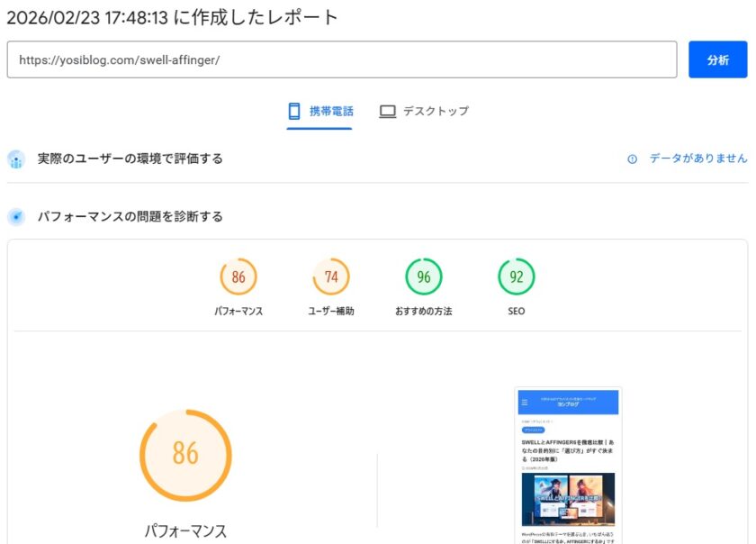This screenshot has height=544, width=756.
Task: Click into the URL input field
Action: click(342, 59)
